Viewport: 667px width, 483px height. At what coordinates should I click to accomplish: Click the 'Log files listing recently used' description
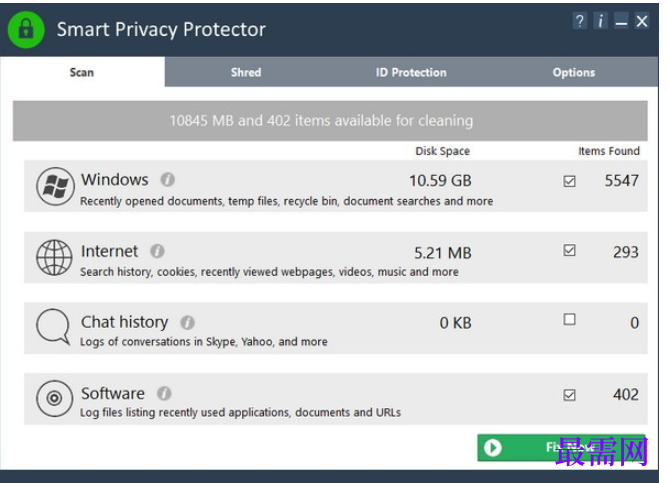[x=240, y=412]
